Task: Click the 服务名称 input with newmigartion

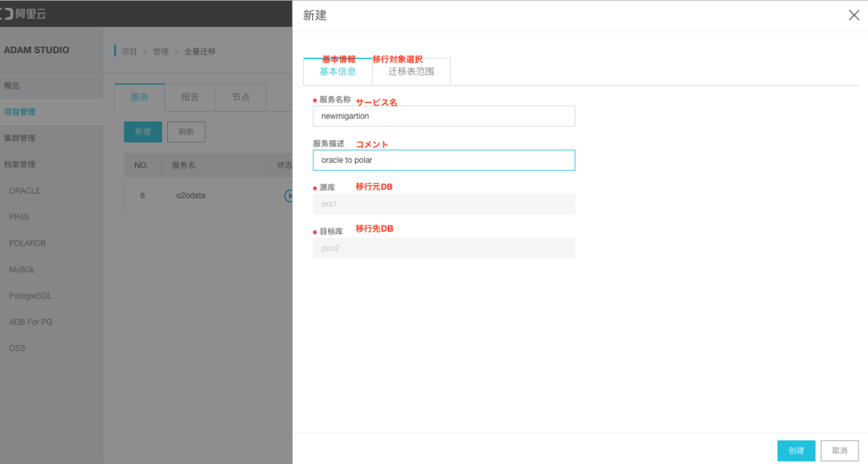Action: (x=444, y=116)
